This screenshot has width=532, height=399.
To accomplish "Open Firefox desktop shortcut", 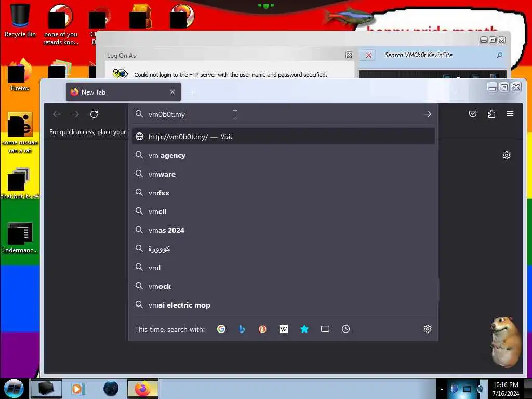I will (x=20, y=75).
